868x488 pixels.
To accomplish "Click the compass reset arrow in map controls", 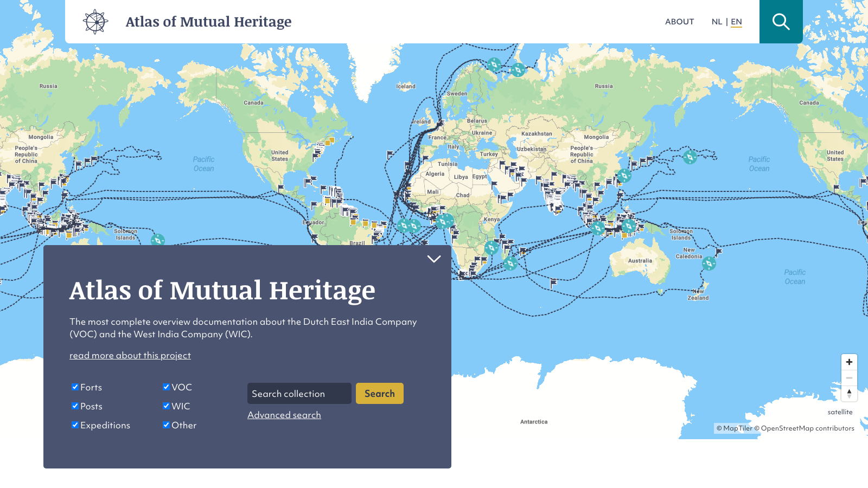I will [x=849, y=393].
